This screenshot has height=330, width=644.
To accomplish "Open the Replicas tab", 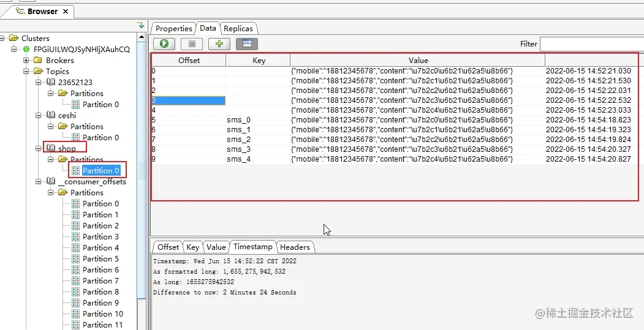I will [x=238, y=28].
